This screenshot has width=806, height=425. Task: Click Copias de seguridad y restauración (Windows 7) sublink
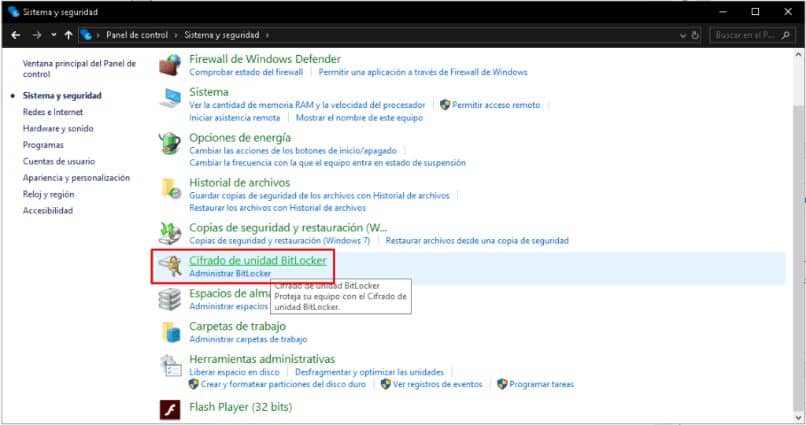[279, 241]
